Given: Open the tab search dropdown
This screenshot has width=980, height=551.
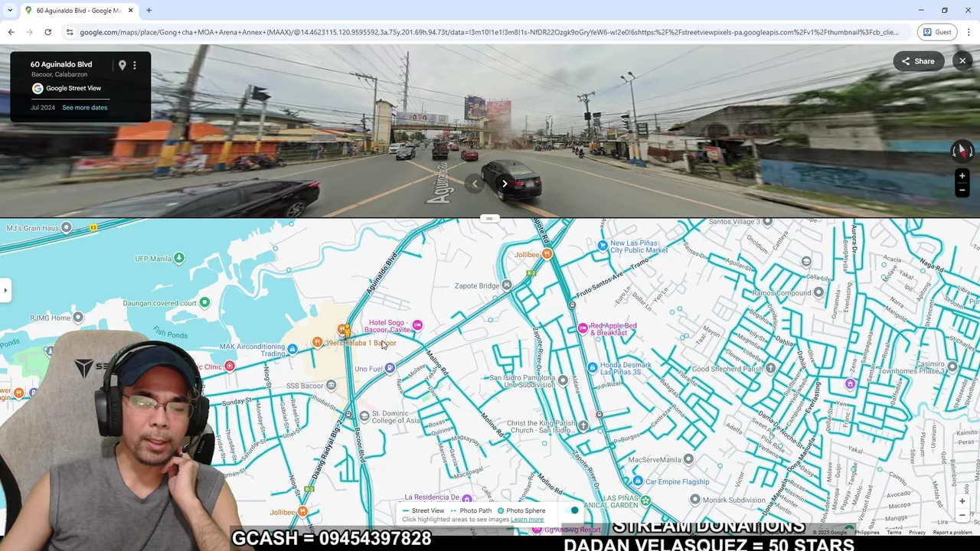Looking at the screenshot, I should click(x=11, y=11).
